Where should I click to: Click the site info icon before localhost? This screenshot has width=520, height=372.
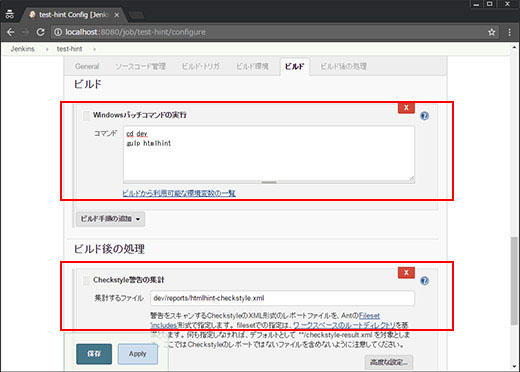pos(58,32)
